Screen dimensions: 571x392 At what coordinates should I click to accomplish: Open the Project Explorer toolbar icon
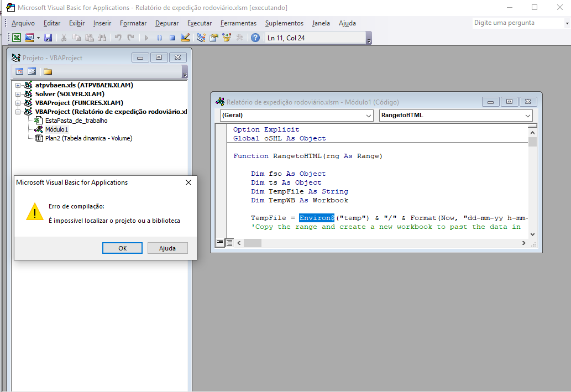(201, 38)
